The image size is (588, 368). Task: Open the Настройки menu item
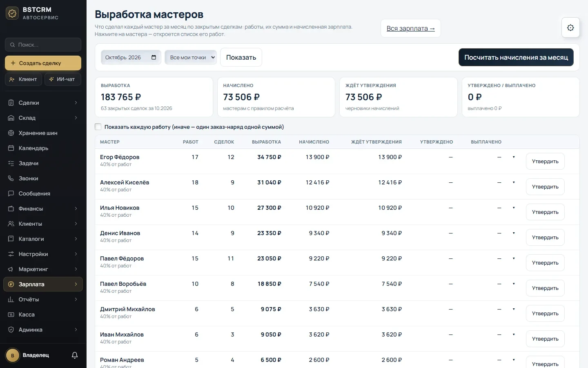(43, 254)
